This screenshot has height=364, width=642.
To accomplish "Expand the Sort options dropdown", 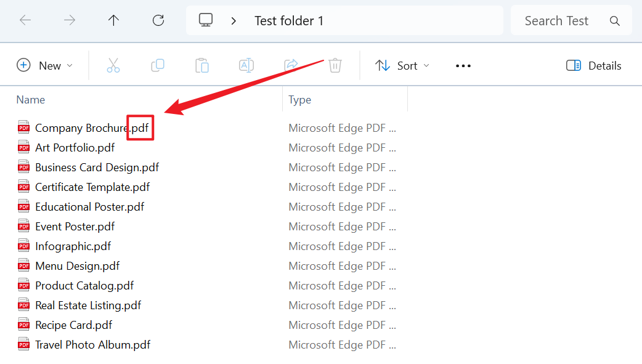I will (402, 65).
